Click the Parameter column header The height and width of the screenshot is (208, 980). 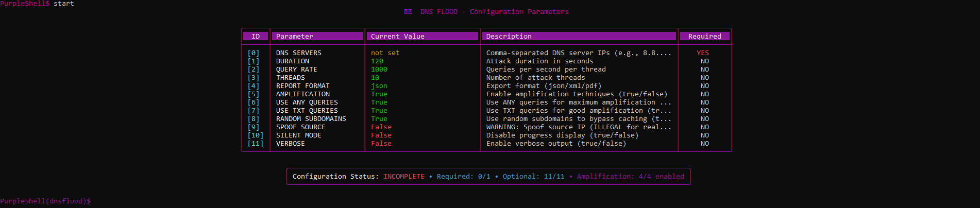pos(317,36)
